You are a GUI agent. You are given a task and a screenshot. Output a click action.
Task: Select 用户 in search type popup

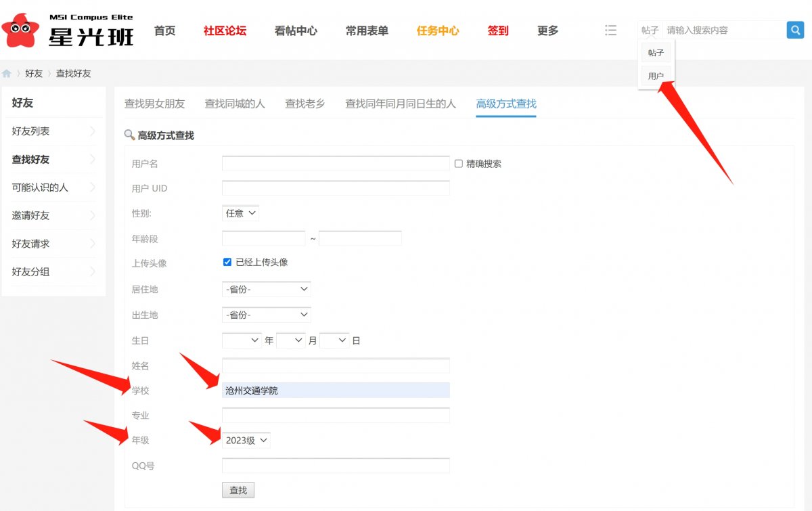pyautogui.click(x=656, y=76)
